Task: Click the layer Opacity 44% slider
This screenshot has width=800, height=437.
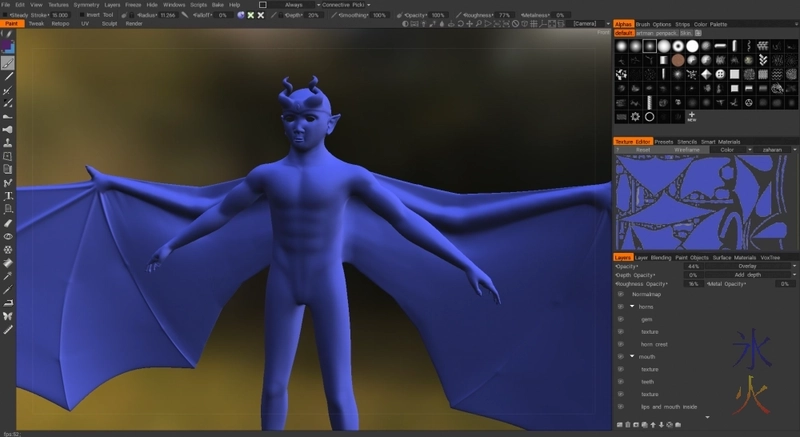Action: point(693,266)
